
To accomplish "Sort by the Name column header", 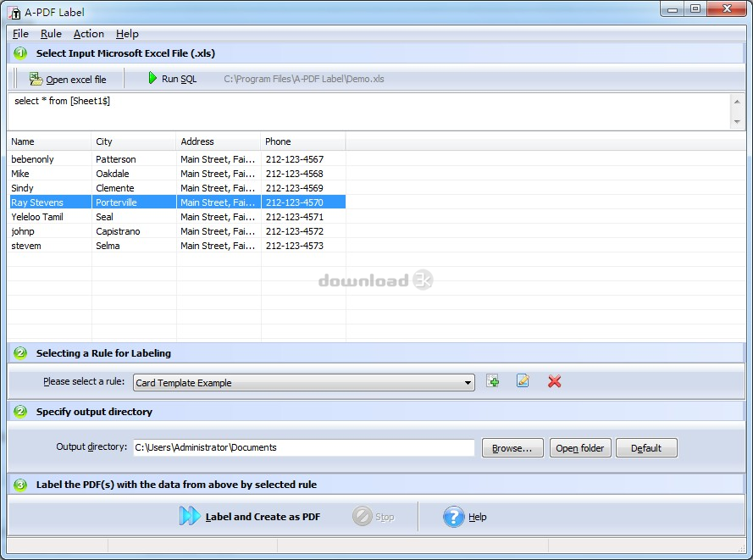I will tap(49, 141).
